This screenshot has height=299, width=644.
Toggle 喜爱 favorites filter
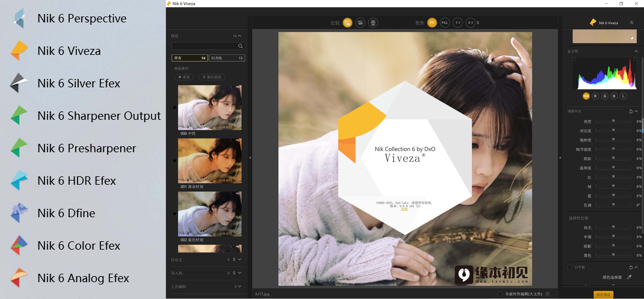(x=184, y=77)
